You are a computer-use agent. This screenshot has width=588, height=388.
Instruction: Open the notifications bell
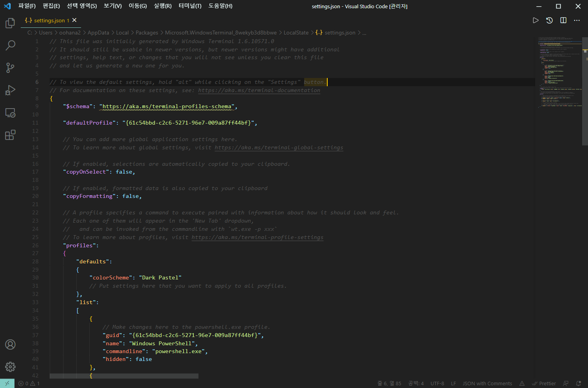(579, 384)
